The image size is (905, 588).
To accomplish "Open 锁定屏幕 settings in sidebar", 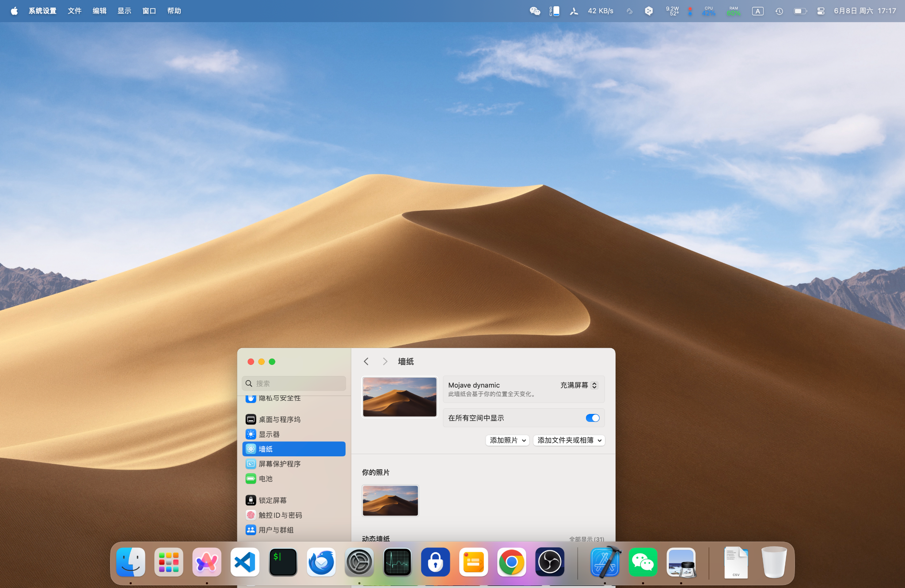I will point(272,500).
